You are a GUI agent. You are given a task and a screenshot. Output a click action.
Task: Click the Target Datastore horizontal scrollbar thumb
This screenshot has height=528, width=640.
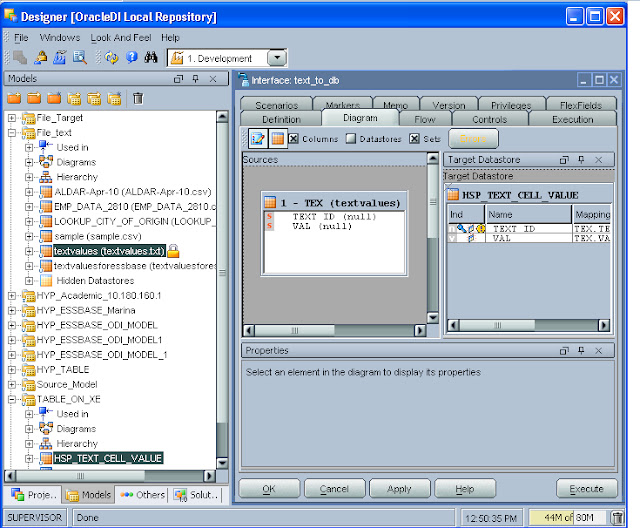click(497, 325)
